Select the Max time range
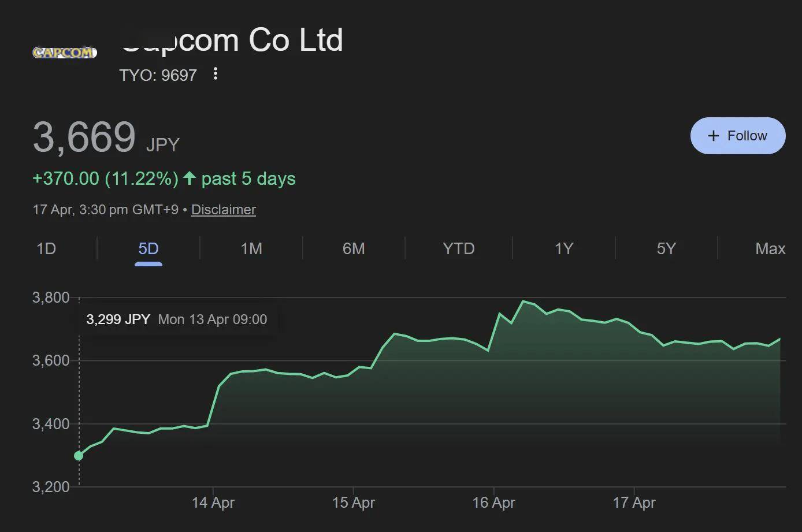The width and height of the screenshot is (802, 532). coord(770,248)
